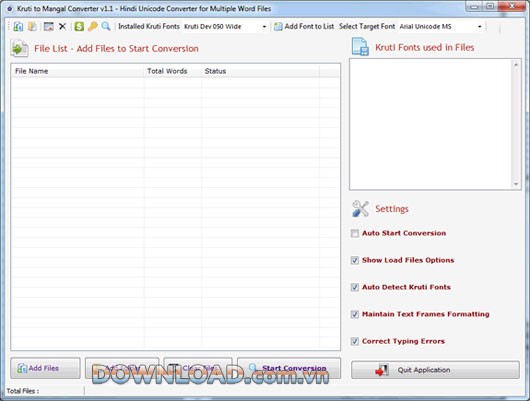530x401 pixels.
Task: Click the add files toolbar icon
Action: click(18, 26)
